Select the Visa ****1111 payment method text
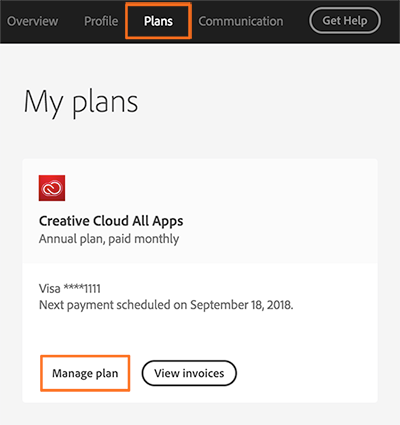 coord(70,289)
